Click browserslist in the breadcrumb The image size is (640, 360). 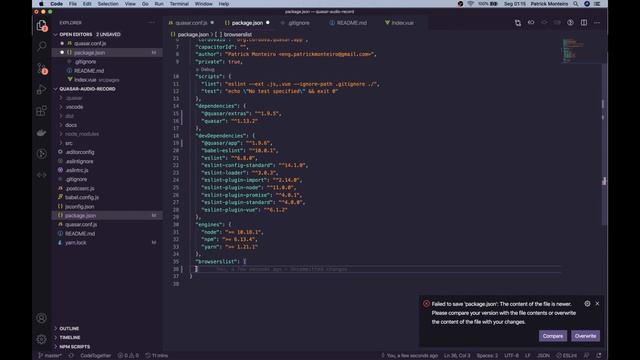[x=237, y=35]
